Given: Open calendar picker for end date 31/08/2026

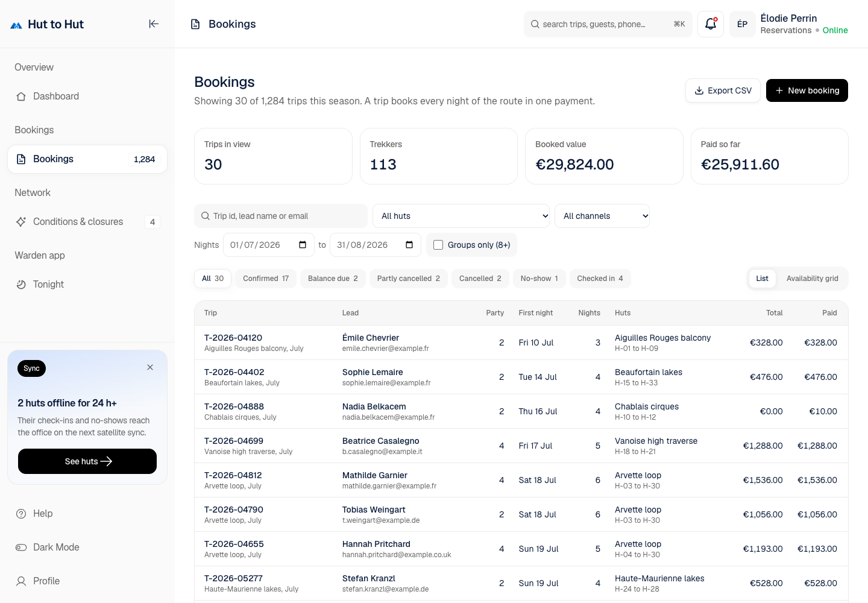Looking at the screenshot, I should pos(409,245).
